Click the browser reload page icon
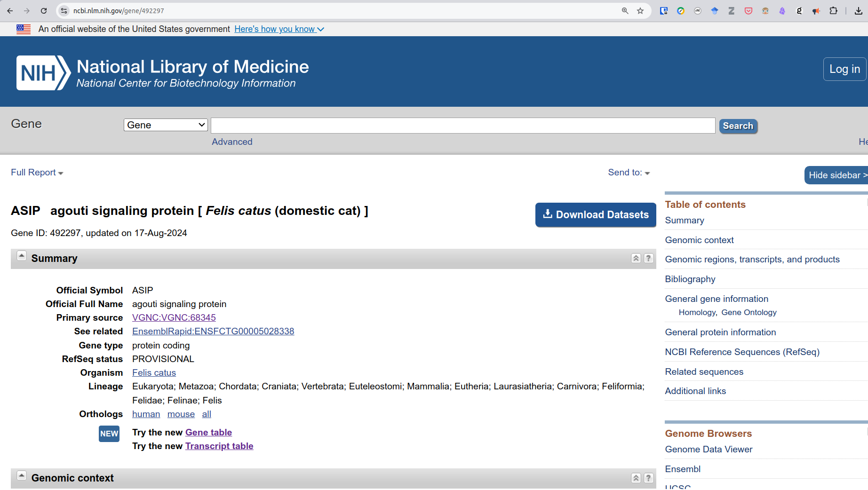Screen dimensions: 868x490 [x=44, y=11]
